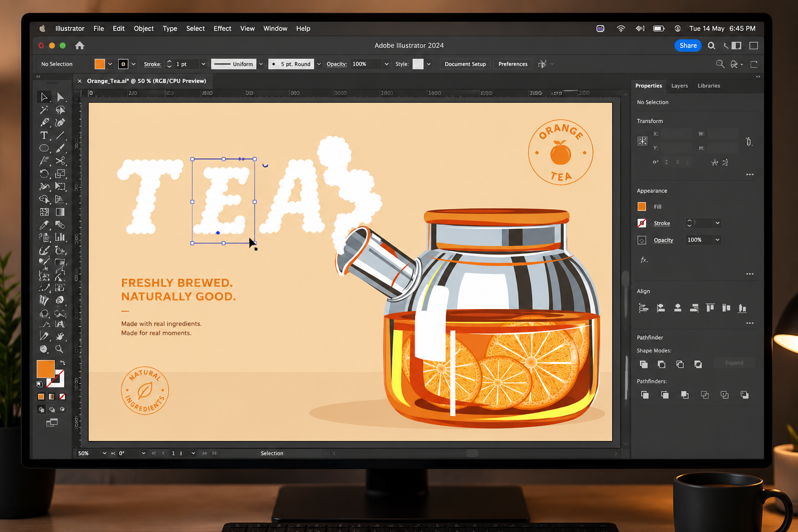This screenshot has width=798, height=532.
Task: Click the Swap Fill and Stroke arrow
Action: point(62,363)
